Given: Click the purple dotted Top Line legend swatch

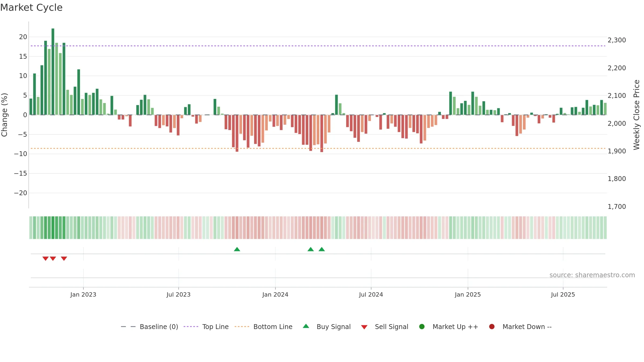Looking at the screenshot, I should (x=191, y=327).
